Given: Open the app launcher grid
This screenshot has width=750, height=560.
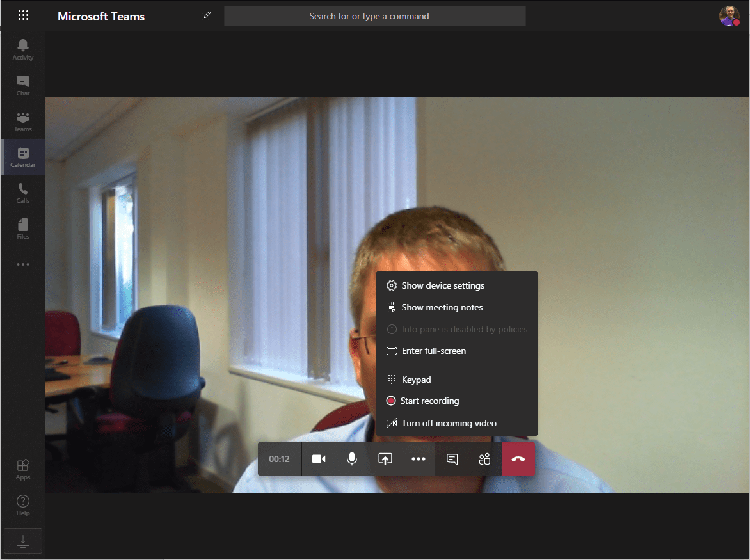Looking at the screenshot, I should pyautogui.click(x=23, y=15).
